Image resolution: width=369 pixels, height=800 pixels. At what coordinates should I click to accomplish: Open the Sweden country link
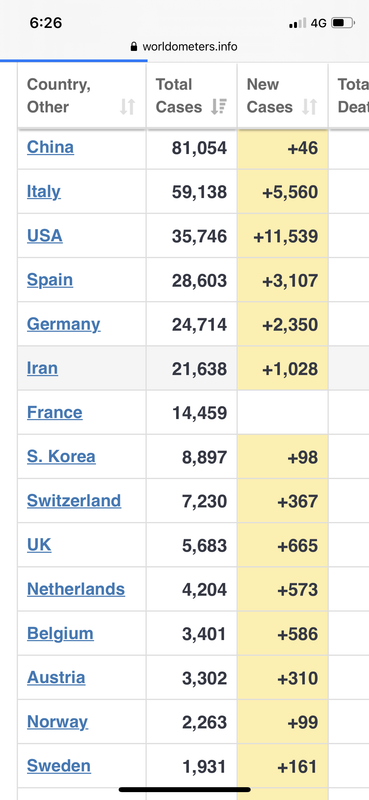[x=59, y=766]
